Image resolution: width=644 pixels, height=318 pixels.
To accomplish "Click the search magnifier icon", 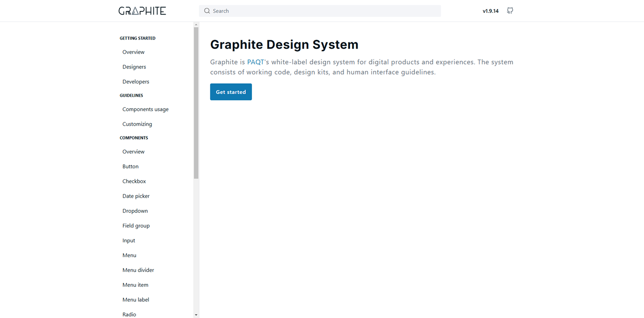I will (207, 11).
